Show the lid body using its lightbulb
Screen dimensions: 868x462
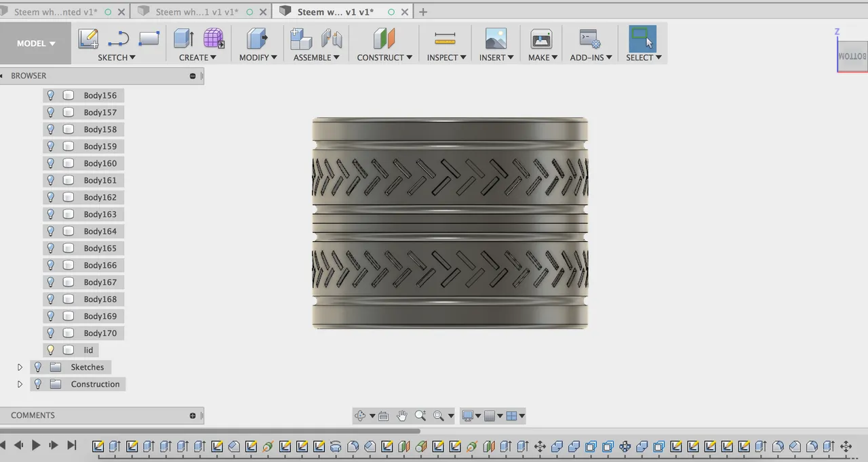click(50, 350)
